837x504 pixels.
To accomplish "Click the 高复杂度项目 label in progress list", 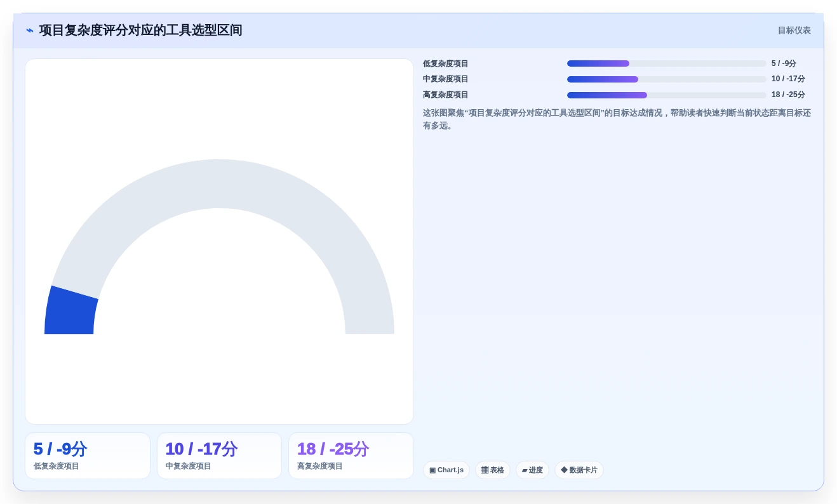I will tap(446, 95).
